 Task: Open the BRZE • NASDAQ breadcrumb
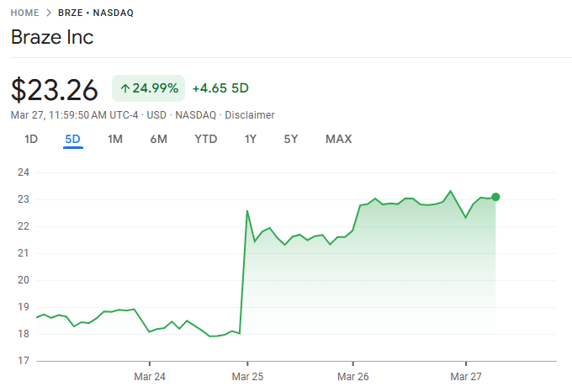pyautogui.click(x=96, y=13)
